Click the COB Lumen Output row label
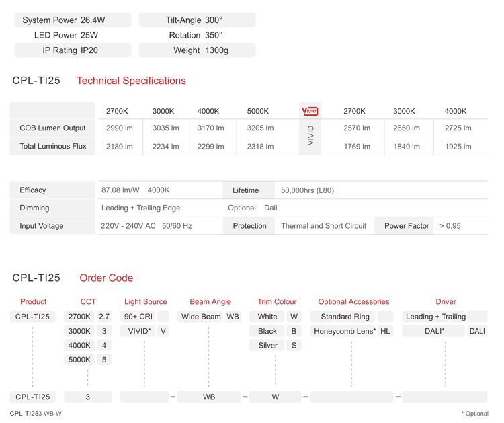This screenshot has width=504, height=423. tap(52, 128)
